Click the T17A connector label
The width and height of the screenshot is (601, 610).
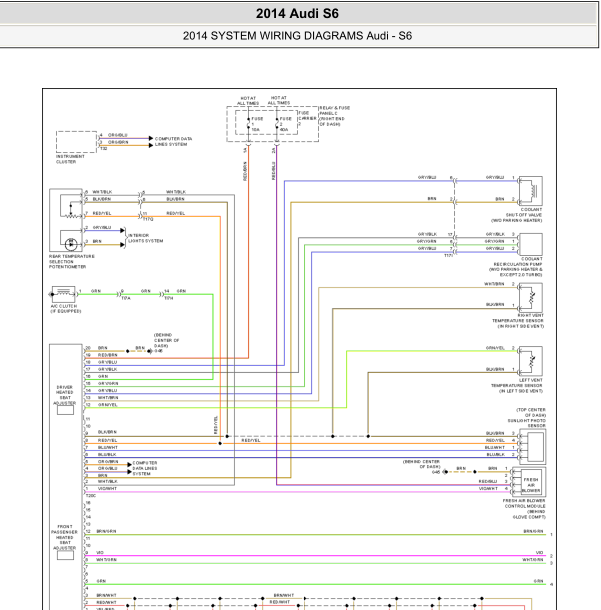pos(126,298)
